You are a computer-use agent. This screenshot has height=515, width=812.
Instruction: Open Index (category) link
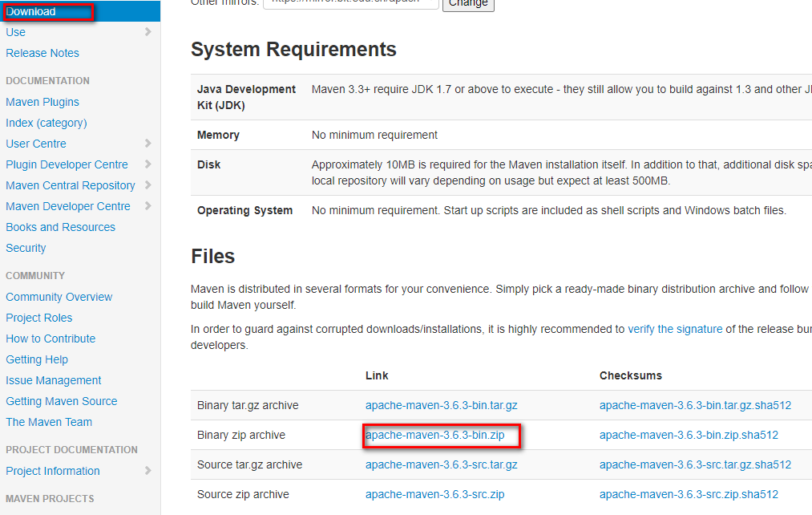pyautogui.click(x=46, y=123)
